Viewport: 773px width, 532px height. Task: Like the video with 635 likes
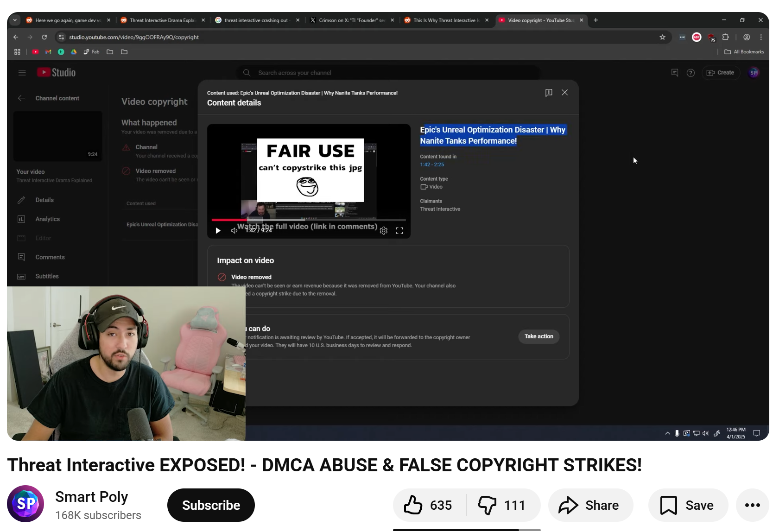click(x=429, y=505)
